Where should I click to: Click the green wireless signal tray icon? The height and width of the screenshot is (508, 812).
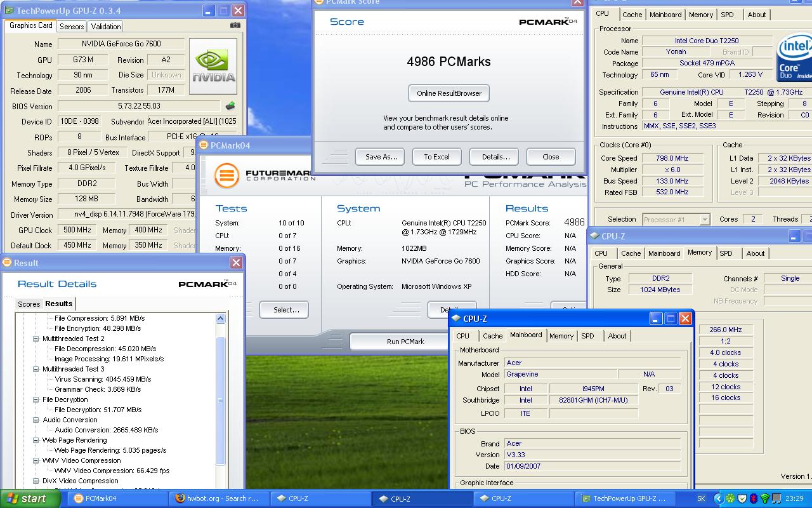click(765, 498)
